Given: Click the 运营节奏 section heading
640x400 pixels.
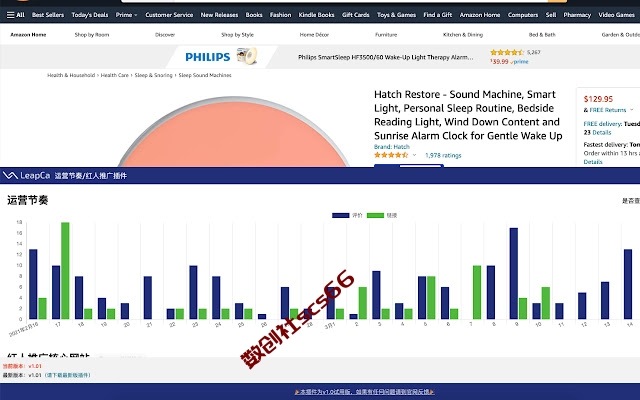Looking at the screenshot, I should tap(28, 200).
